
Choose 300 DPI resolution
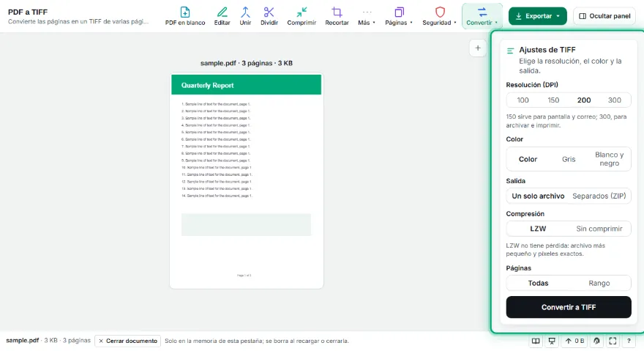tap(615, 100)
